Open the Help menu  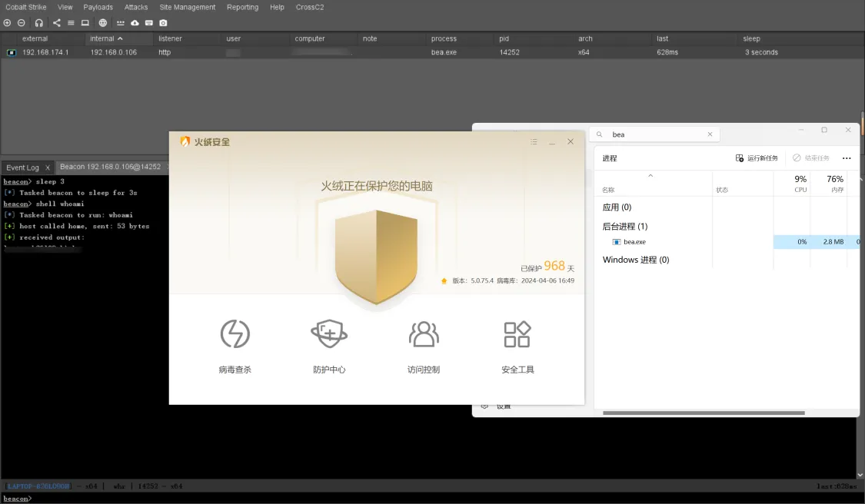[277, 7]
